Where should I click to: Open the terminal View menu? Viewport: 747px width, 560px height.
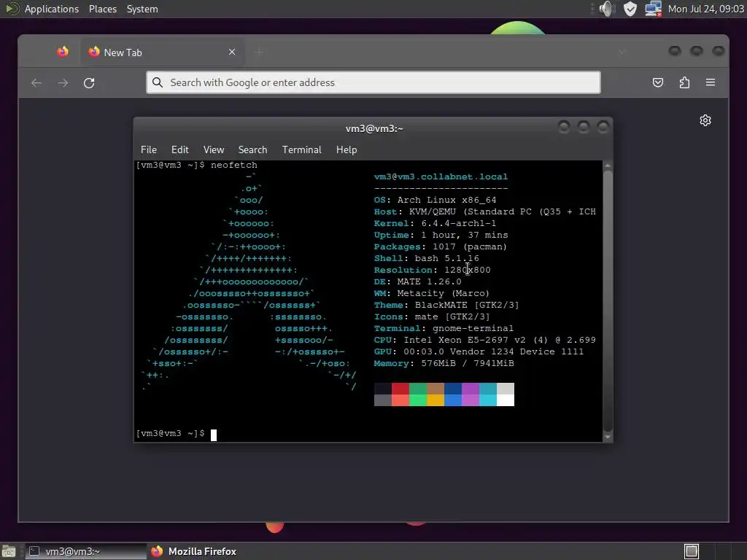pos(214,149)
